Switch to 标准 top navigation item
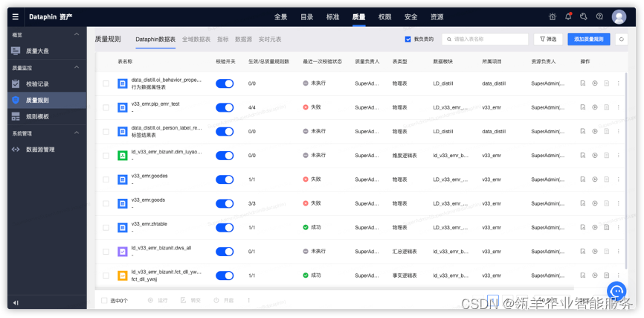The width and height of the screenshot is (644, 318). point(332,17)
